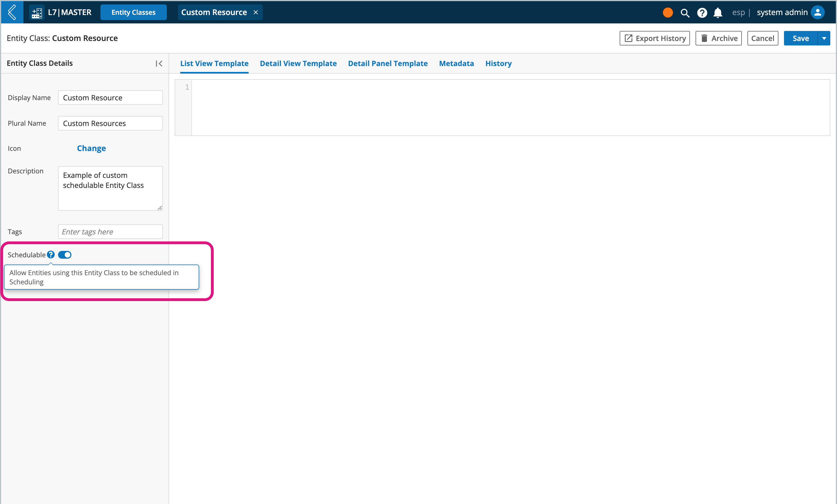Screen dimensions: 837x504
Task: Click the back chevron arrow icon
Action: (x=12, y=12)
